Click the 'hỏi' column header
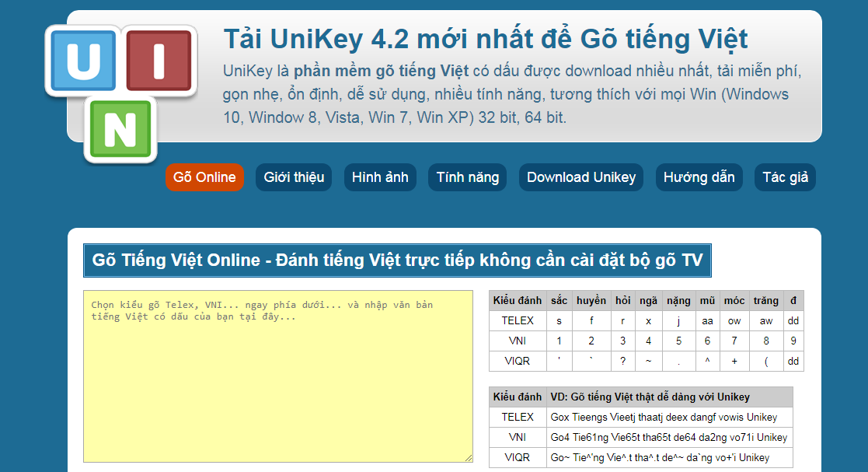This screenshot has height=472, width=868. tap(622, 301)
